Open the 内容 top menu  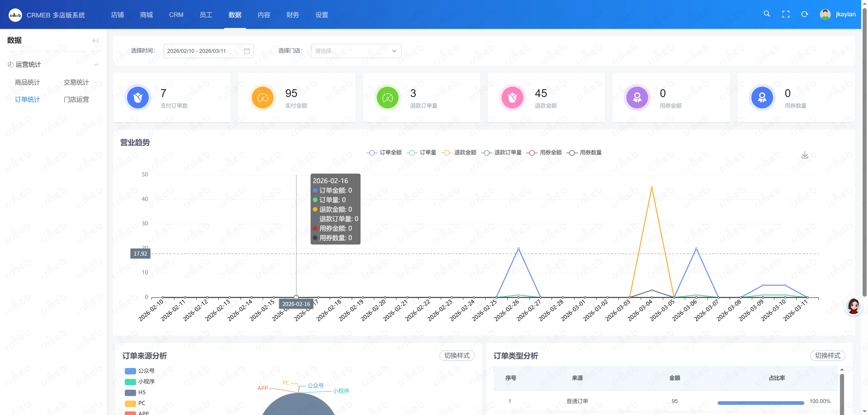coord(264,14)
